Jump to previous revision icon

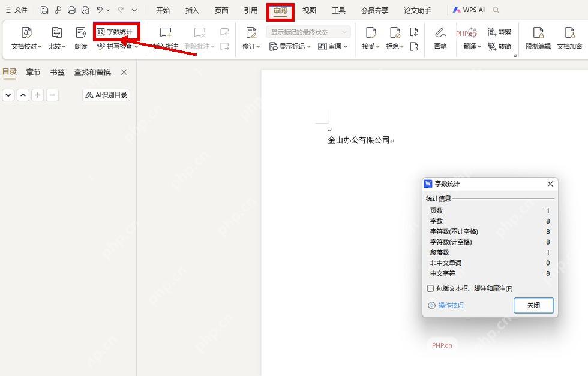414,32
